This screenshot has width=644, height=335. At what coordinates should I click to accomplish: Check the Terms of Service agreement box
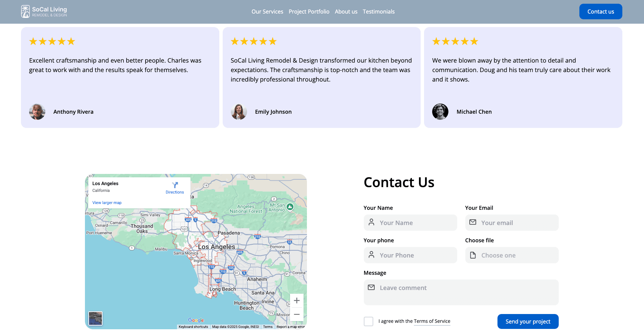pos(369,321)
